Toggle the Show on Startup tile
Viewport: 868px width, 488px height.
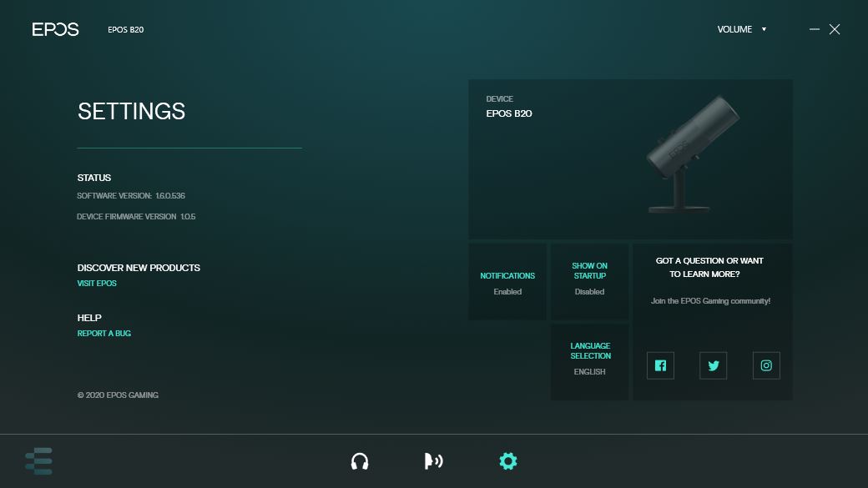[x=589, y=282]
